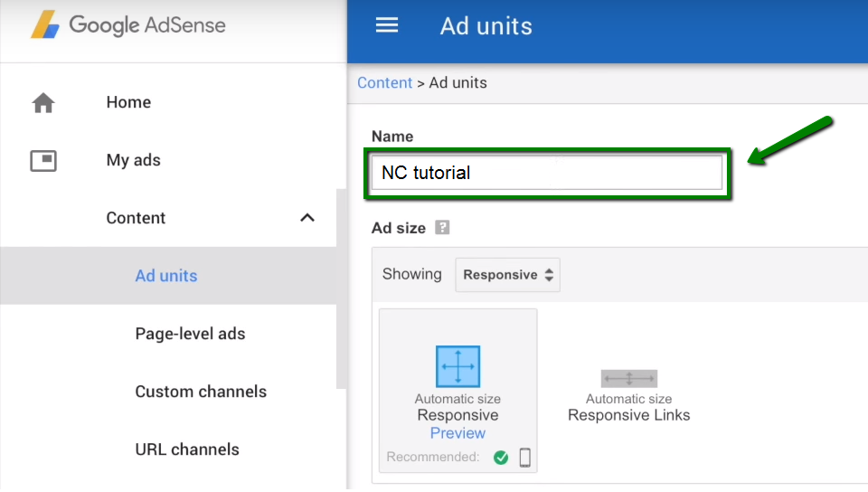Open Custom channels
This screenshot has height=492, width=868.
(x=201, y=392)
